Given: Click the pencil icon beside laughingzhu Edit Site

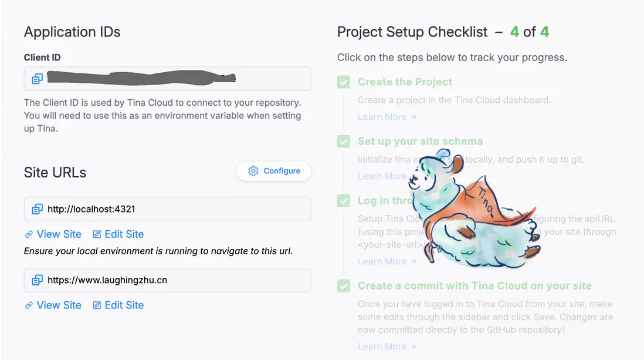Looking at the screenshot, I should click(x=97, y=305).
